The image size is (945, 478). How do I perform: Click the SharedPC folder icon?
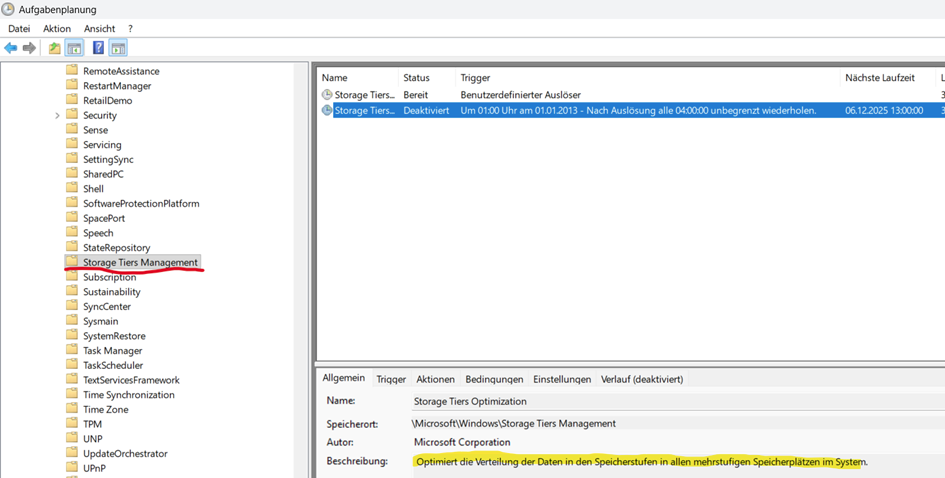72,173
